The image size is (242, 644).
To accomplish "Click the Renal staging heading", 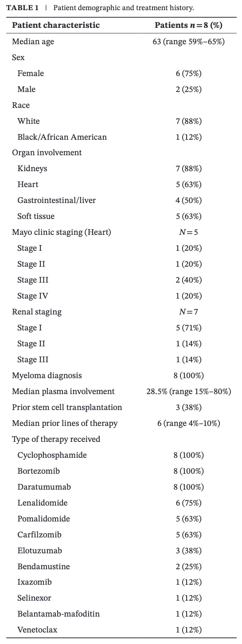I will 37,312.
